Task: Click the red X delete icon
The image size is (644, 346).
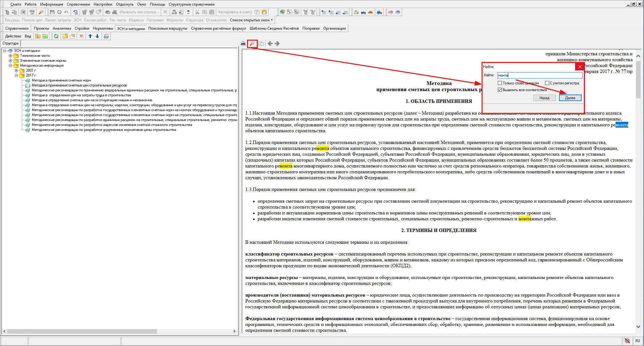Action: coord(81,36)
